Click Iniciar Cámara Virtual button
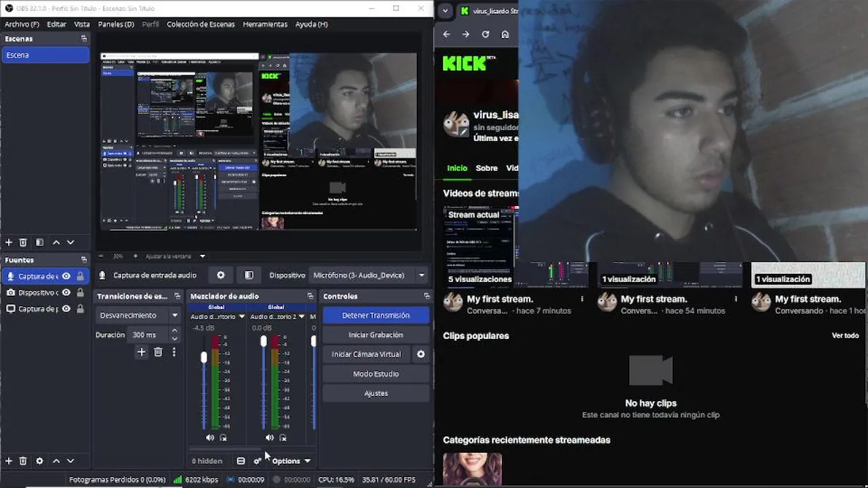 click(x=366, y=354)
